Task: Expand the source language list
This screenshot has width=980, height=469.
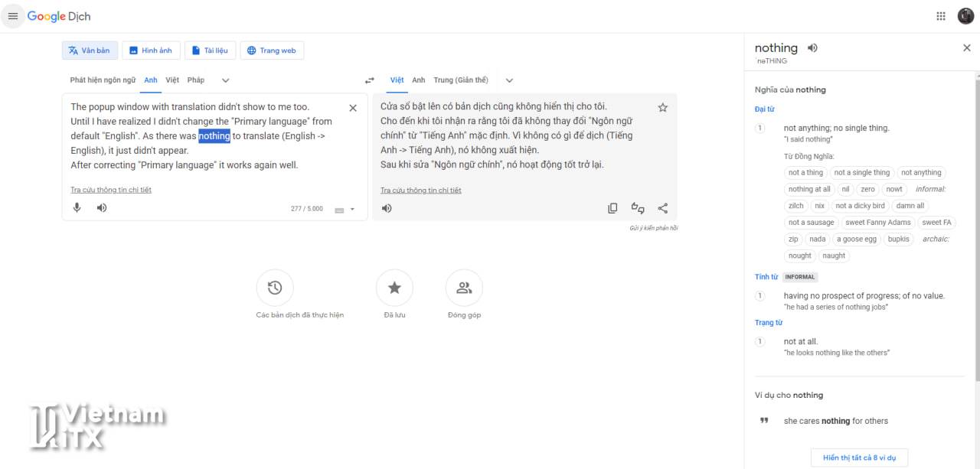Action: (x=225, y=80)
